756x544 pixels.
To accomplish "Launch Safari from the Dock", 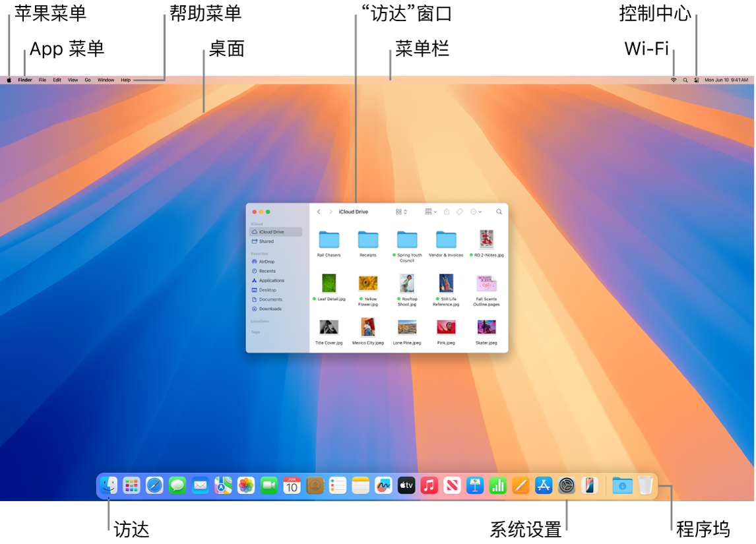I will [x=155, y=486].
